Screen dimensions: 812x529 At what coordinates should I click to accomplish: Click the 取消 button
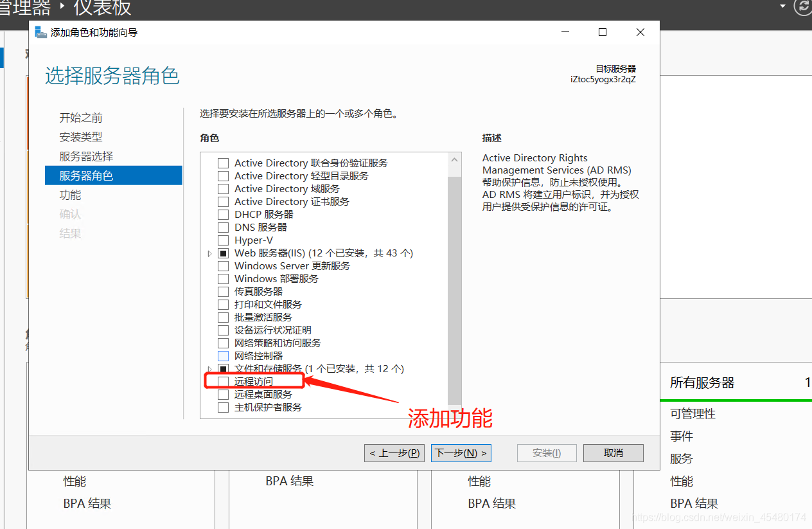(613, 453)
